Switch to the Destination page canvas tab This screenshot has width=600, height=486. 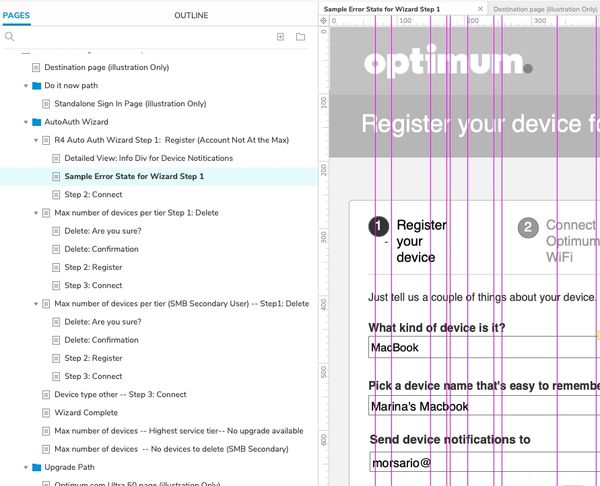tap(545, 8)
